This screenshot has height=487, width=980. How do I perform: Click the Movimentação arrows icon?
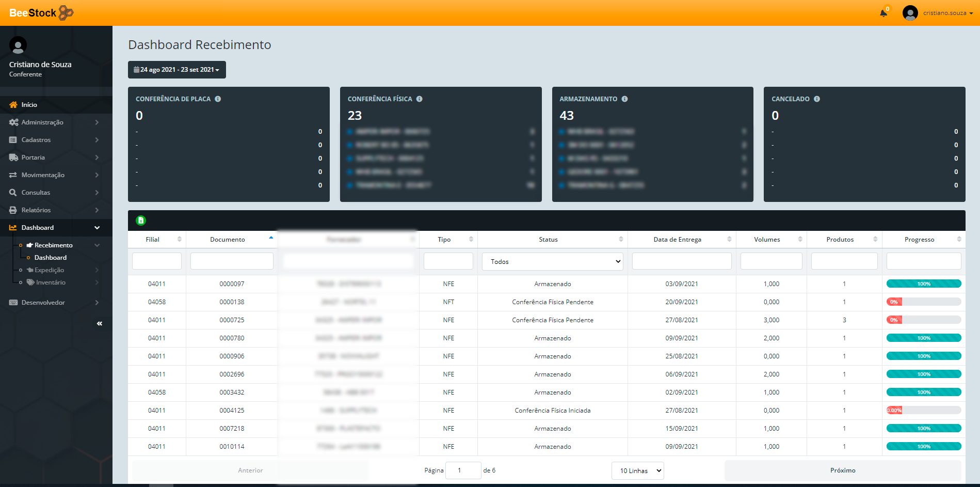(x=13, y=175)
